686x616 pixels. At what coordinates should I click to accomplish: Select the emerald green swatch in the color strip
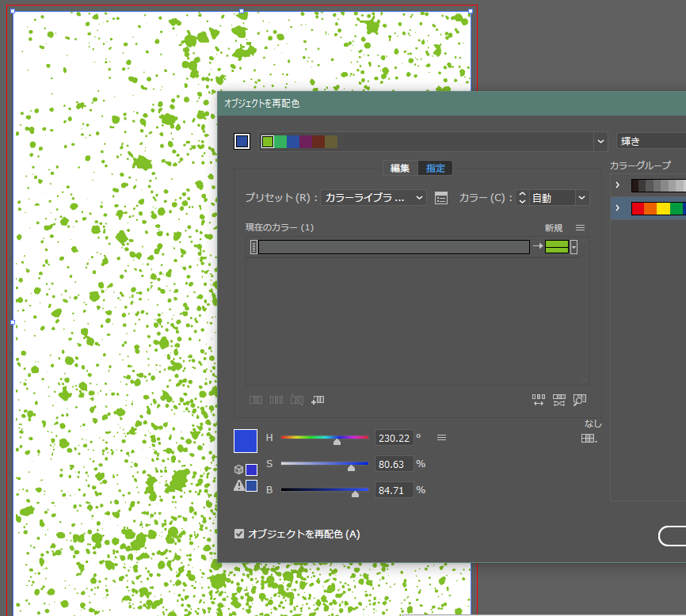pos(280,142)
